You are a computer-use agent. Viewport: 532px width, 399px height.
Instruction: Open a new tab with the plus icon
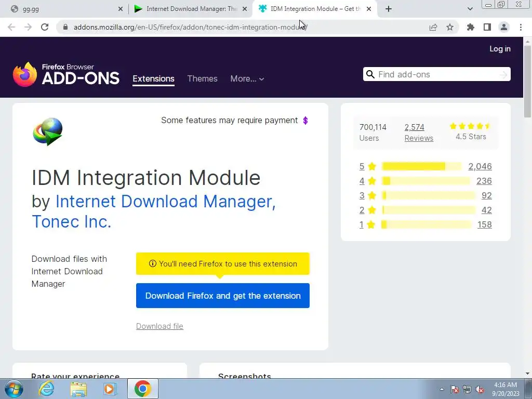389,9
